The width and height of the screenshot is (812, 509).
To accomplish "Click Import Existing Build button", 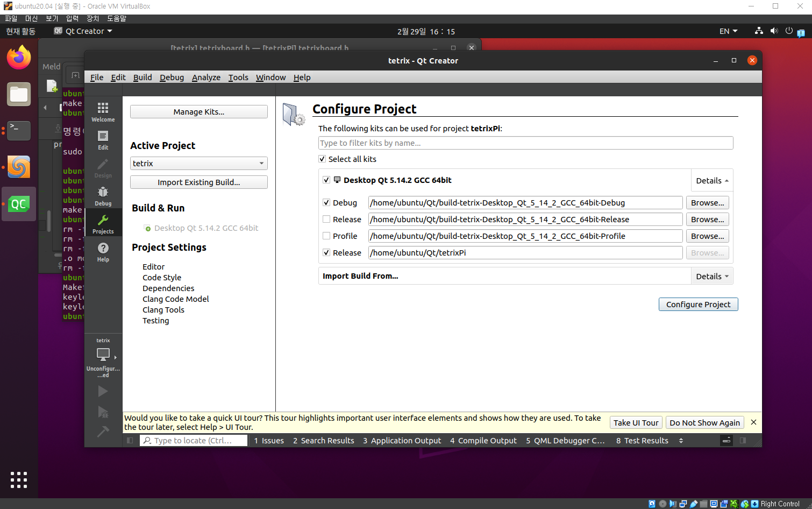I will [x=199, y=182].
